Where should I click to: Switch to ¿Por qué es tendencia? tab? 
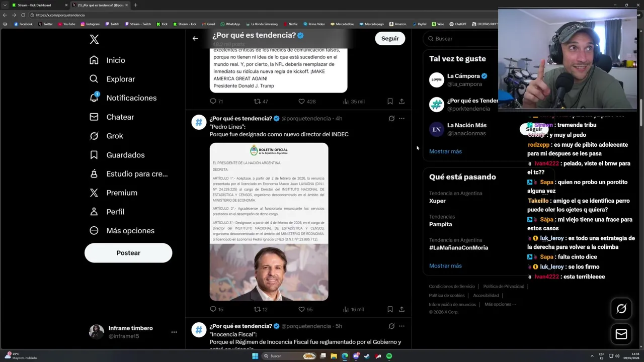[x=100, y=5]
